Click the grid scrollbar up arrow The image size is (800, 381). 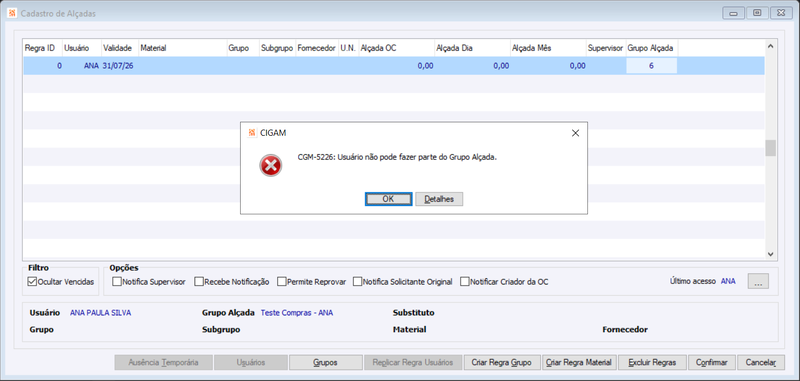(770, 46)
